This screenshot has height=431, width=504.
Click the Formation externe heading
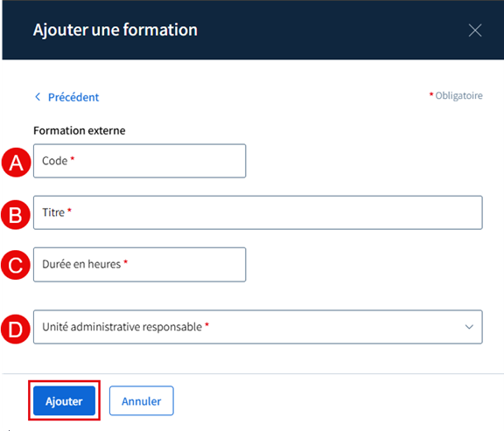pyautogui.click(x=80, y=131)
